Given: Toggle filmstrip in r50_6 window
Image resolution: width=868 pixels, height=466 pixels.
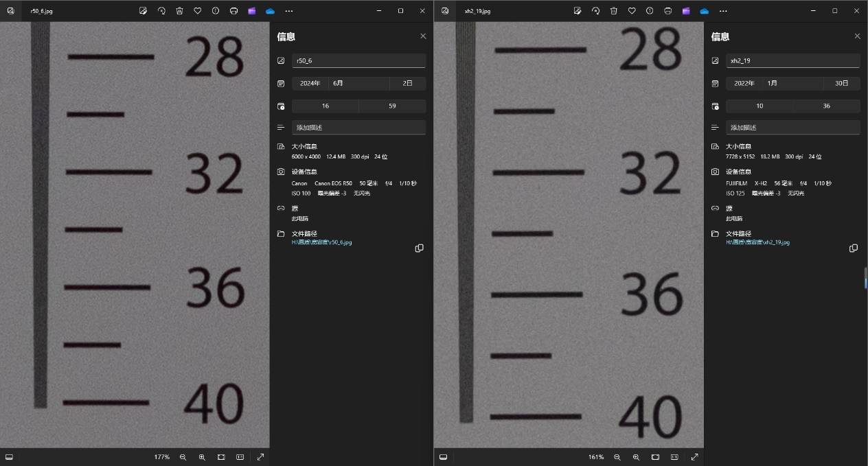Looking at the screenshot, I should click(x=10, y=457).
